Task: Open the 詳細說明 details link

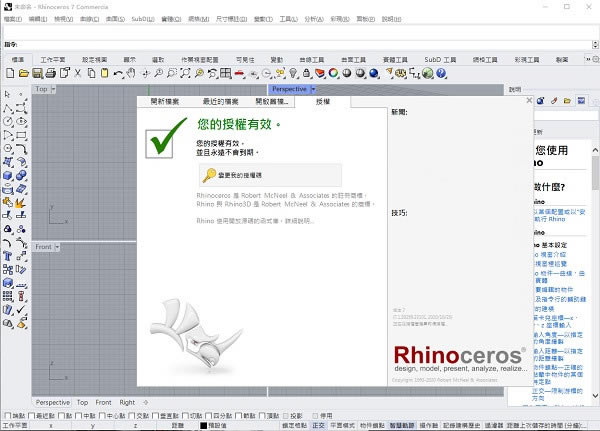Action: point(299,221)
